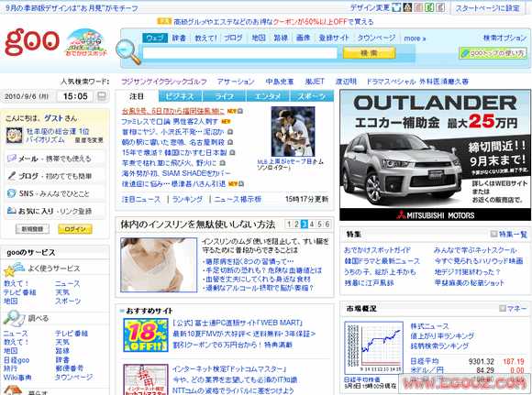Screen dimensions: 532x395
Task: Choose the green design theme icon
Action: pos(429,7)
